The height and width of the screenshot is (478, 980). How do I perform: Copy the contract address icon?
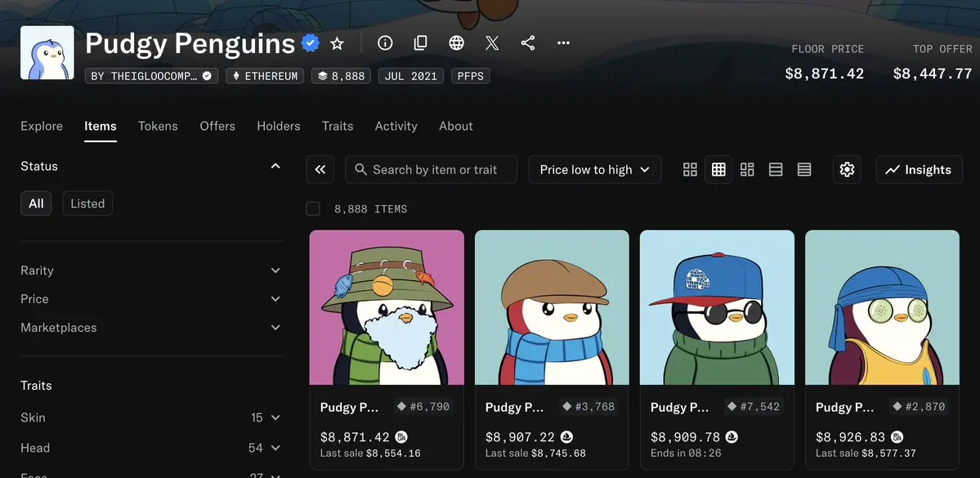pyautogui.click(x=421, y=43)
